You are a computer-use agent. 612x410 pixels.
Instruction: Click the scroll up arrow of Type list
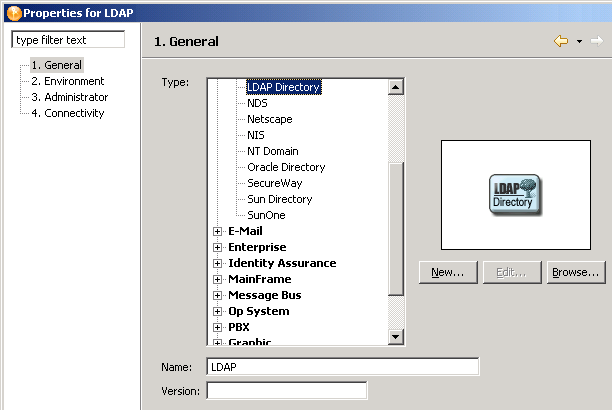tap(396, 87)
